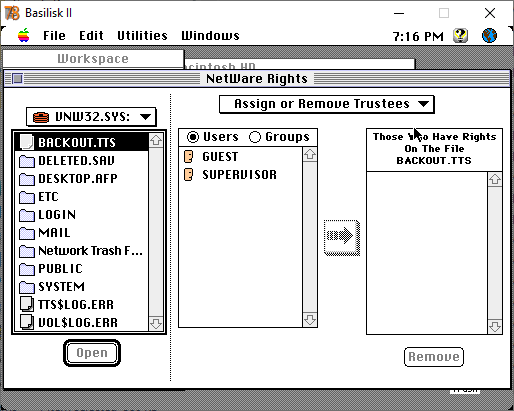Click the Remove button

pyautogui.click(x=434, y=357)
